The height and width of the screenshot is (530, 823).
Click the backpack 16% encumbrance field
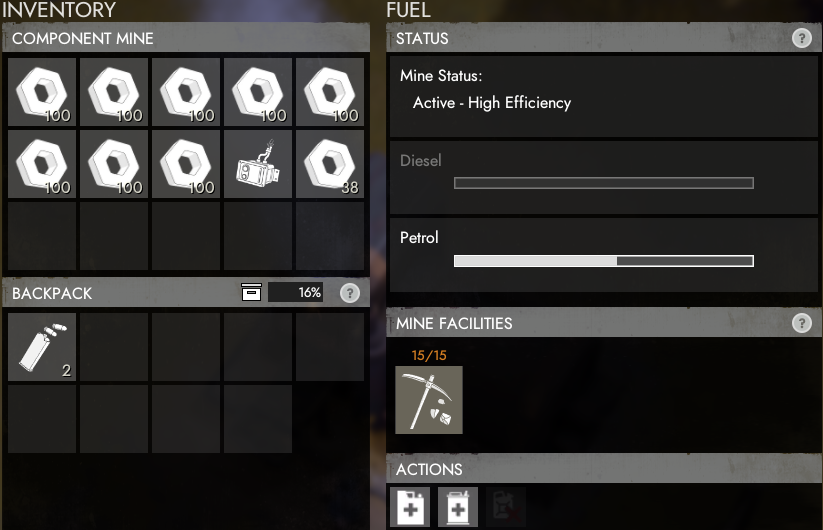[x=296, y=292]
